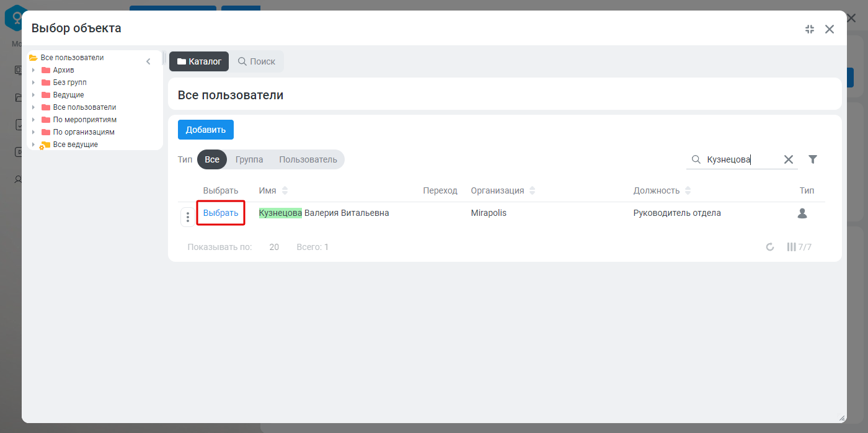Expand the Все ведущие folder arrow
The width and height of the screenshot is (868, 433).
(x=33, y=145)
